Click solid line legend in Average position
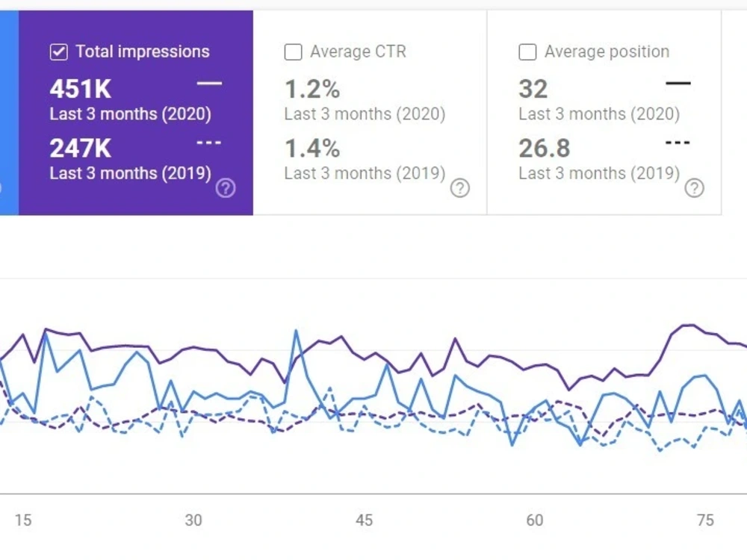The image size is (747, 560). [678, 84]
